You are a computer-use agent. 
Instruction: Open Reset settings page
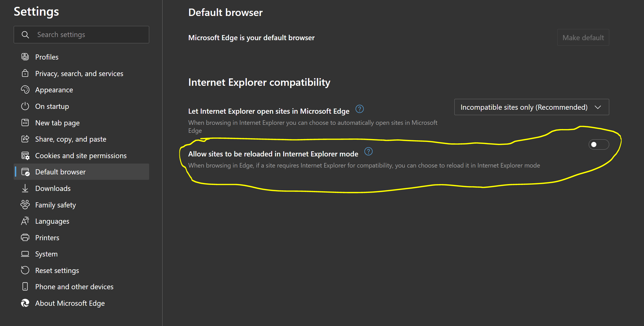coord(57,270)
